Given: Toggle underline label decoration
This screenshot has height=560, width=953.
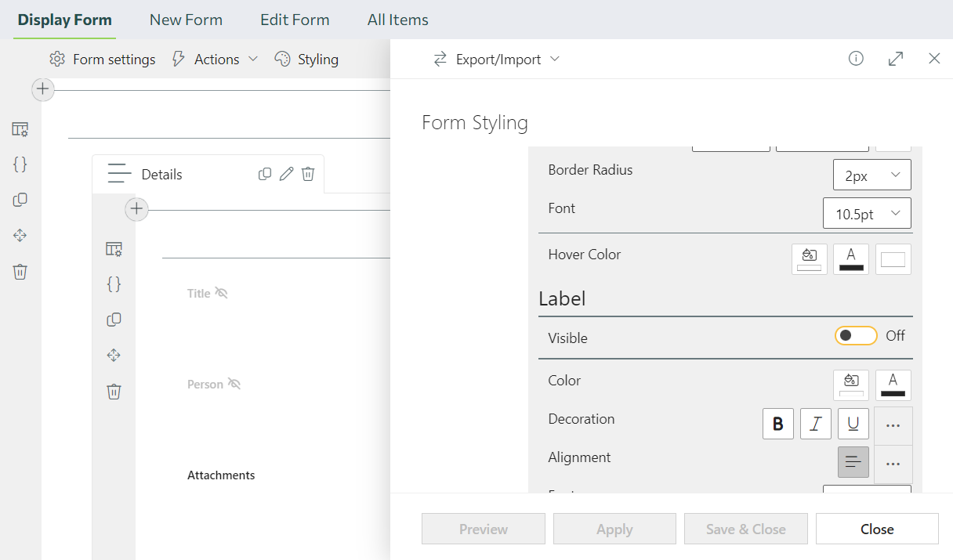Looking at the screenshot, I should [853, 424].
